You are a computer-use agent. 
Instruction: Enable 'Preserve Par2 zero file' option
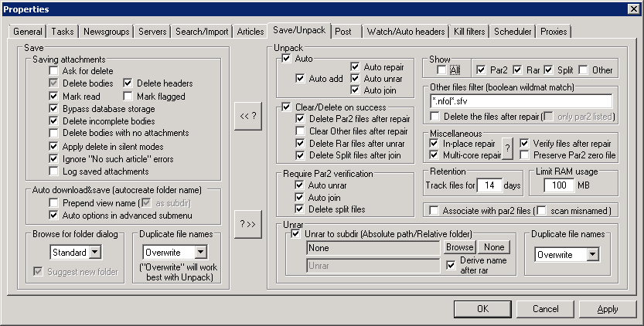coord(525,155)
